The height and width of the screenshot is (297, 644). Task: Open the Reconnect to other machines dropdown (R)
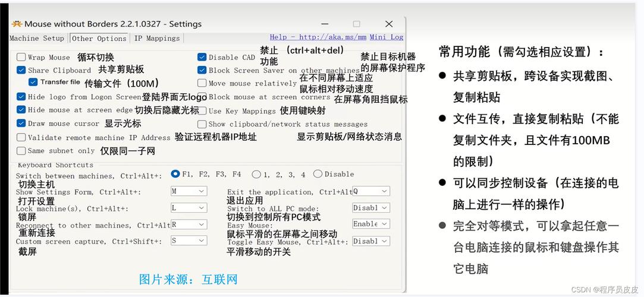(189, 225)
